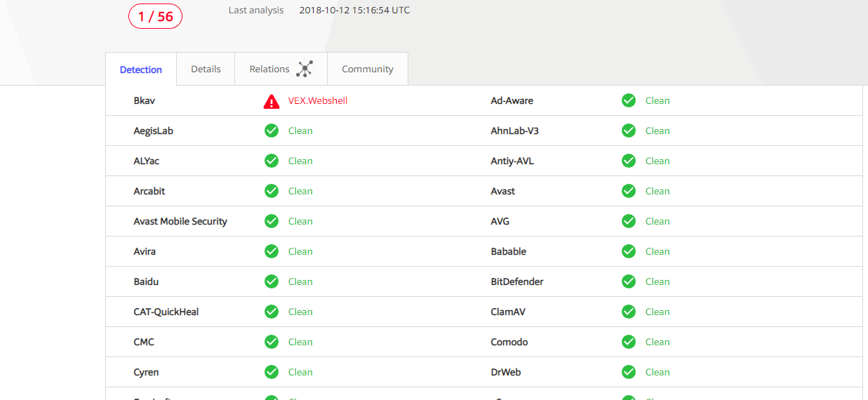Click the Relations graph network icon

305,69
